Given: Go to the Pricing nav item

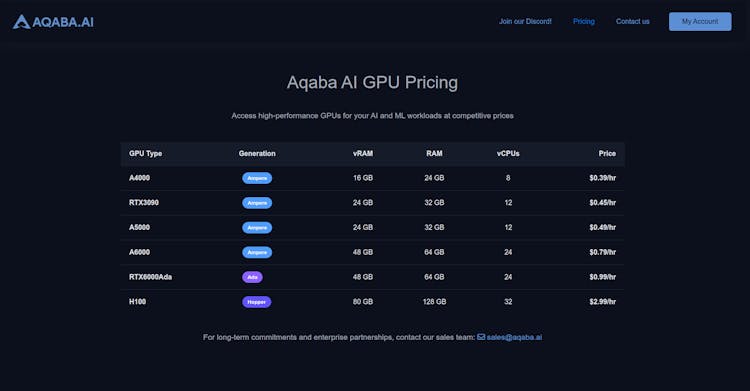Looking at the screenshot, I should click(584, 22).
